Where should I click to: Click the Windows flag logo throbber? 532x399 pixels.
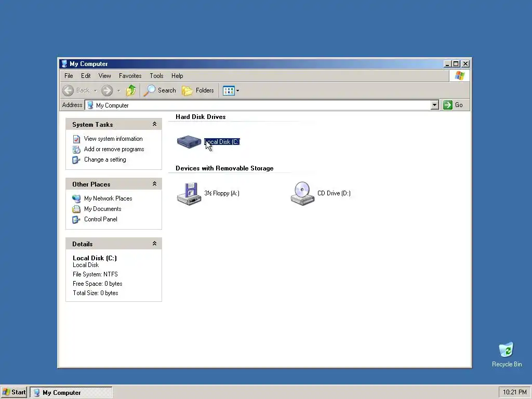(x=460, y=76)
